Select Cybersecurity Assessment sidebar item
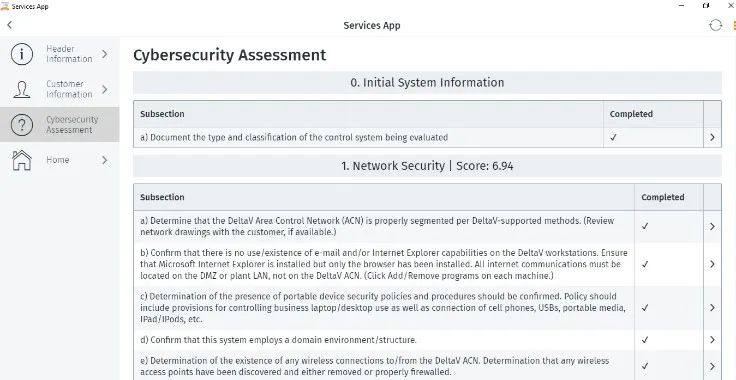 (60, 124)
